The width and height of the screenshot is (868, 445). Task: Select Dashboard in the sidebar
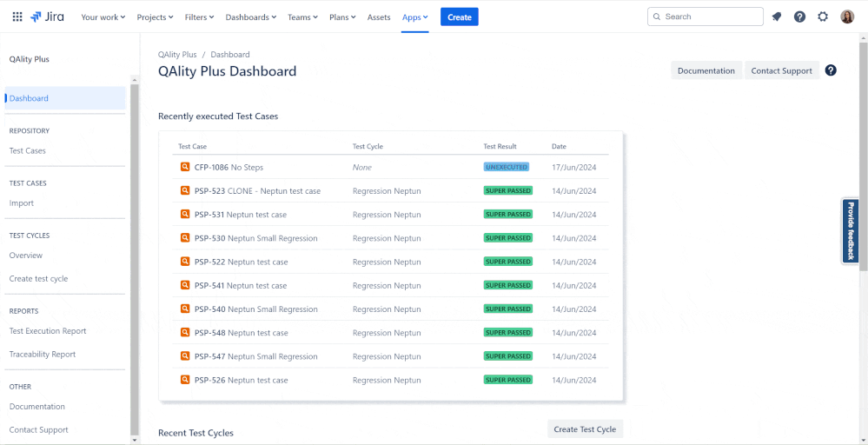point(65,98)
